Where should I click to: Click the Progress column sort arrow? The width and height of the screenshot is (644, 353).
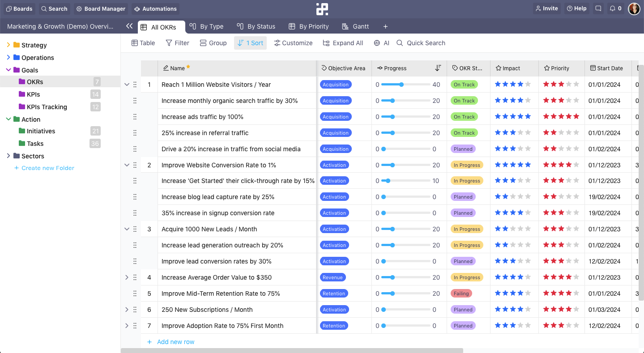pyautogui.click(x=438, y=68)
